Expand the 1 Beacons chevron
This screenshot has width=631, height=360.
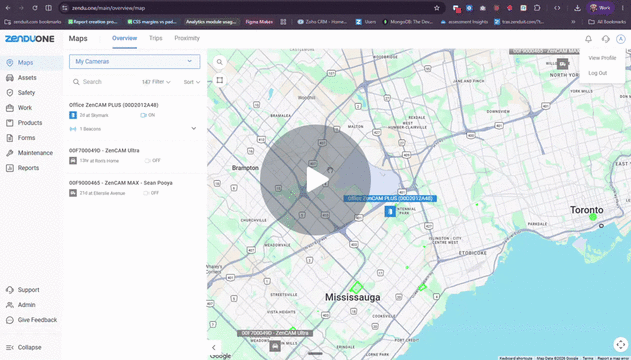(x=194, y=129)
